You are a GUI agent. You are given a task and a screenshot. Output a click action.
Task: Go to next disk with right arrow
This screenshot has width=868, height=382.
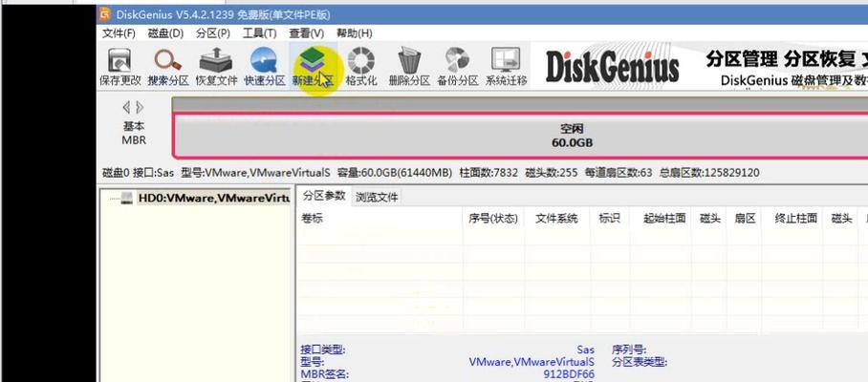click(x=140, y=107)
